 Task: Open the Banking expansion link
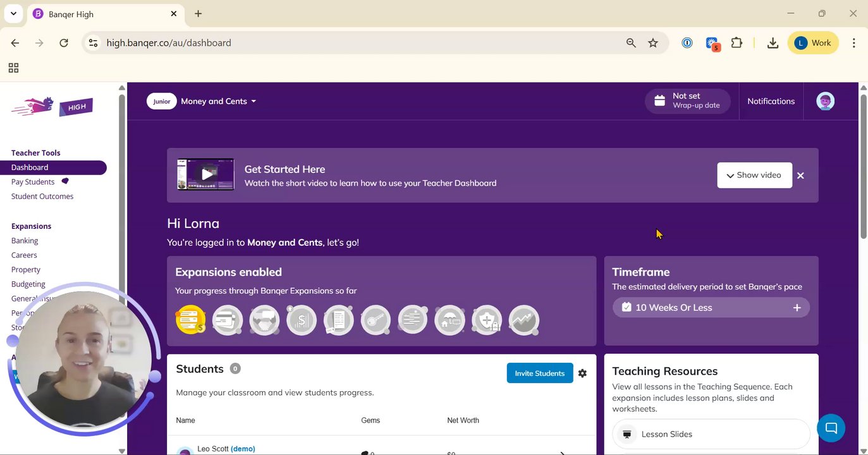(x=25, y=241)
